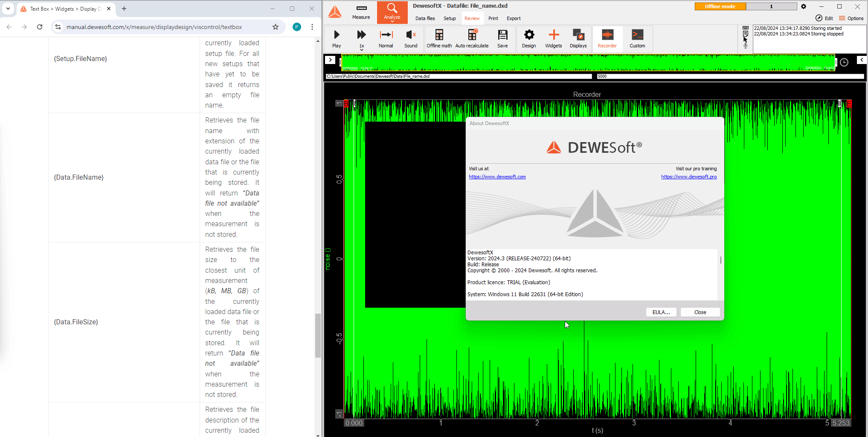Open the Export tab
The image size is (868, 437).
click(514, 18)
